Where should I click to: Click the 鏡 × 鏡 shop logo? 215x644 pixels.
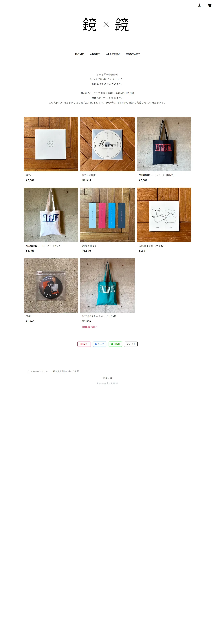click(x=106, y=25)
